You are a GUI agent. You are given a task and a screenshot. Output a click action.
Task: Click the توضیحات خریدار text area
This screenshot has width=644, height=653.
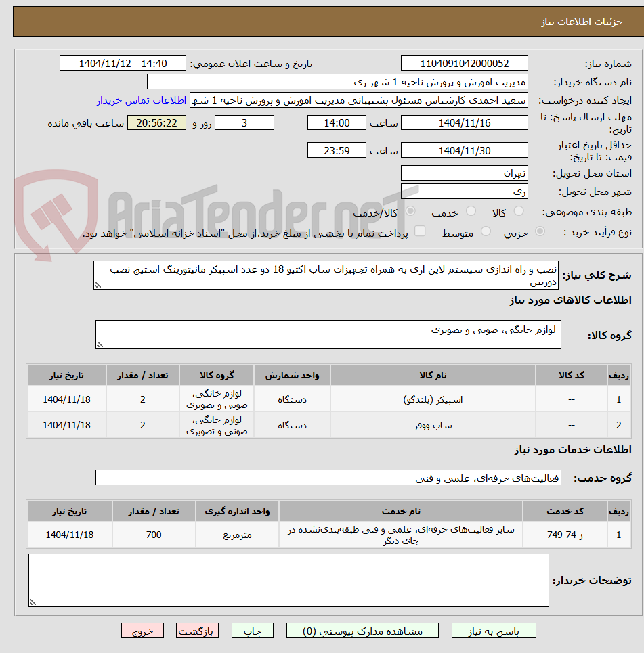[288, 580]
